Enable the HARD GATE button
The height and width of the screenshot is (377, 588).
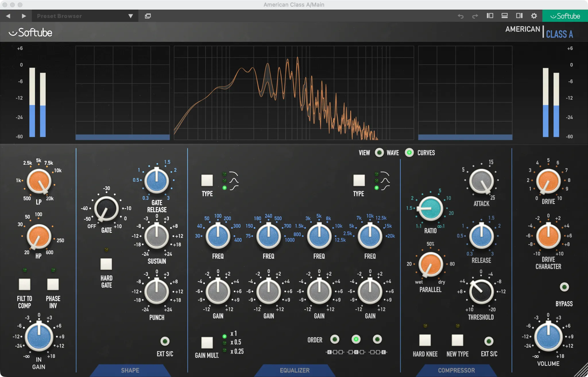tap(106, 264)
